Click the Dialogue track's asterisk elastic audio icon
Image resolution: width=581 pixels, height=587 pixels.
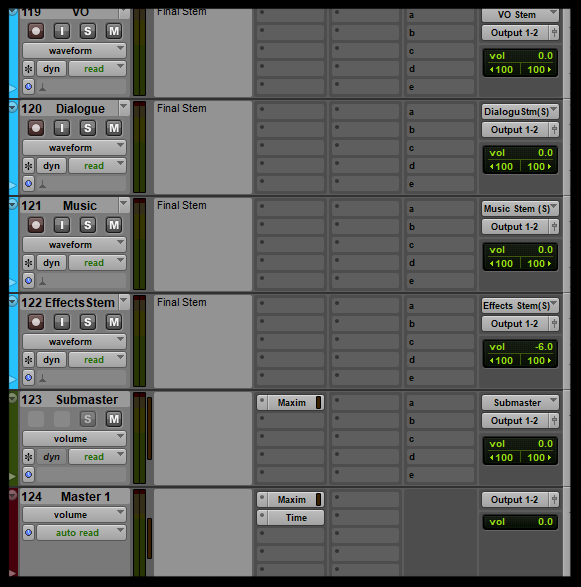pos(28,166)
